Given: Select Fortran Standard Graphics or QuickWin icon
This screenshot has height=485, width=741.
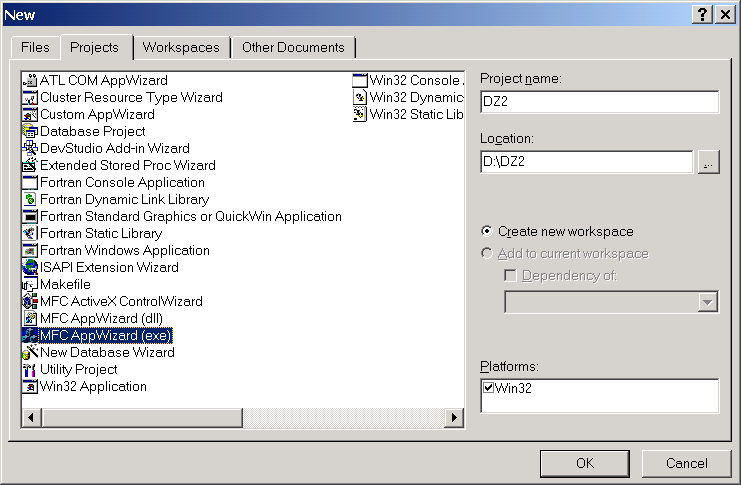Looking at the screenshot, I should pyautogui.click(x=30, y=217).
